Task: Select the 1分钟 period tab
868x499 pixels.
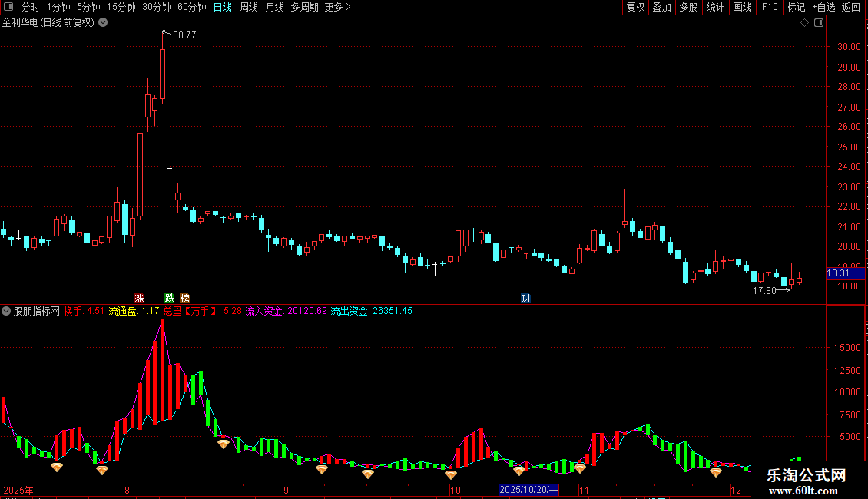Action: 58,7
